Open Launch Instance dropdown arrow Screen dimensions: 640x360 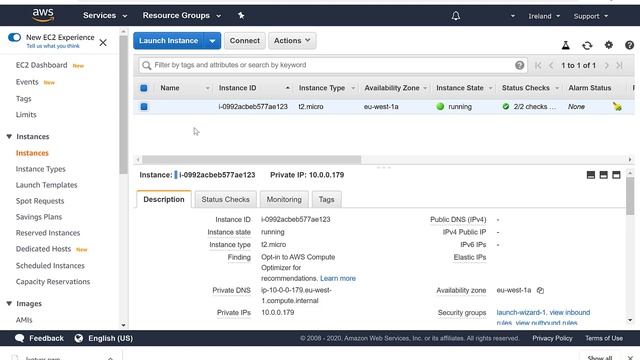[x=212, y=41]
